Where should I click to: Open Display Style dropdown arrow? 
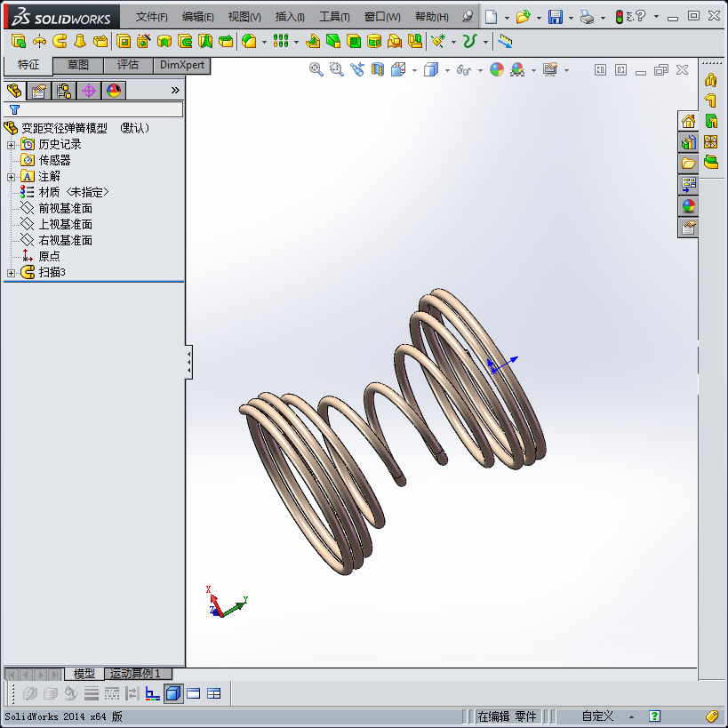[447, 70]
